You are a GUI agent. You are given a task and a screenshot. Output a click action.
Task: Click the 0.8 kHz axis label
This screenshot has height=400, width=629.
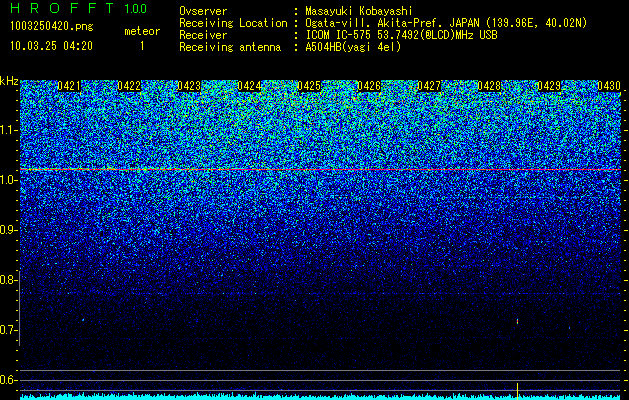click(x=9, y=280)
